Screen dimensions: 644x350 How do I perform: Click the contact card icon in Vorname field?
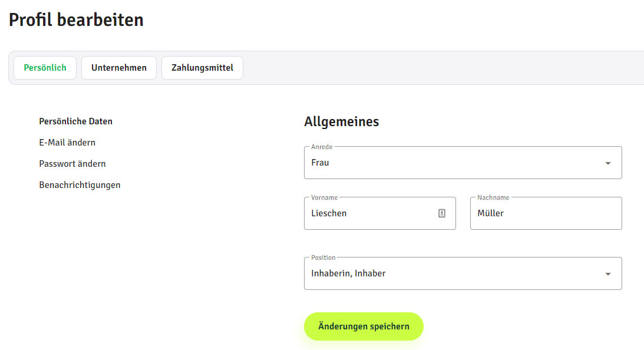[442, 213]
